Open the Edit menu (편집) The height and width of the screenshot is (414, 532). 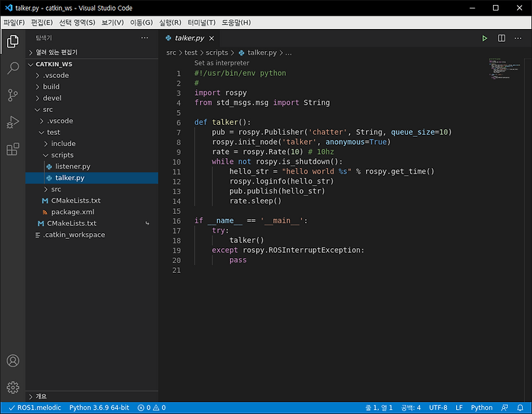click(x=42, y=23)
